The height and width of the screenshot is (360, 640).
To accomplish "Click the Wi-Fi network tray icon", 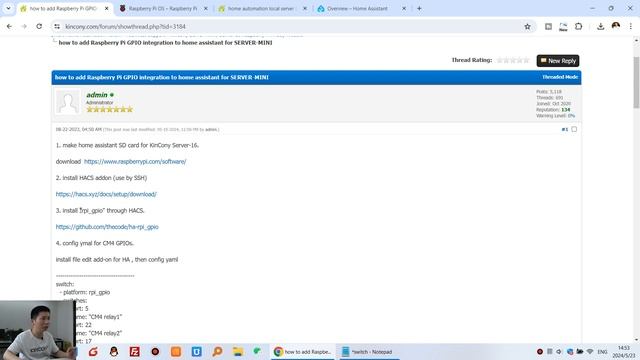I will [590, 351].
